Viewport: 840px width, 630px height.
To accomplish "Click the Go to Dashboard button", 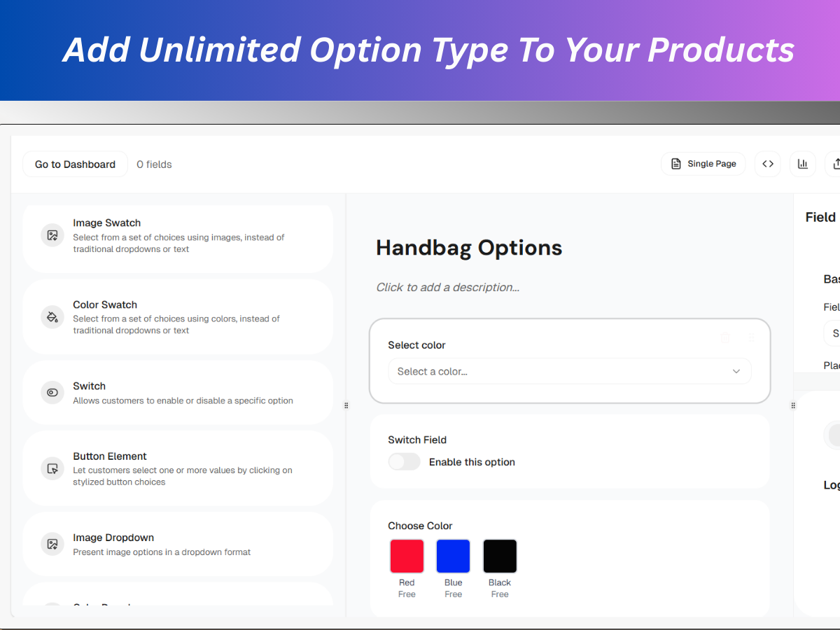I will tap(75, 164).
